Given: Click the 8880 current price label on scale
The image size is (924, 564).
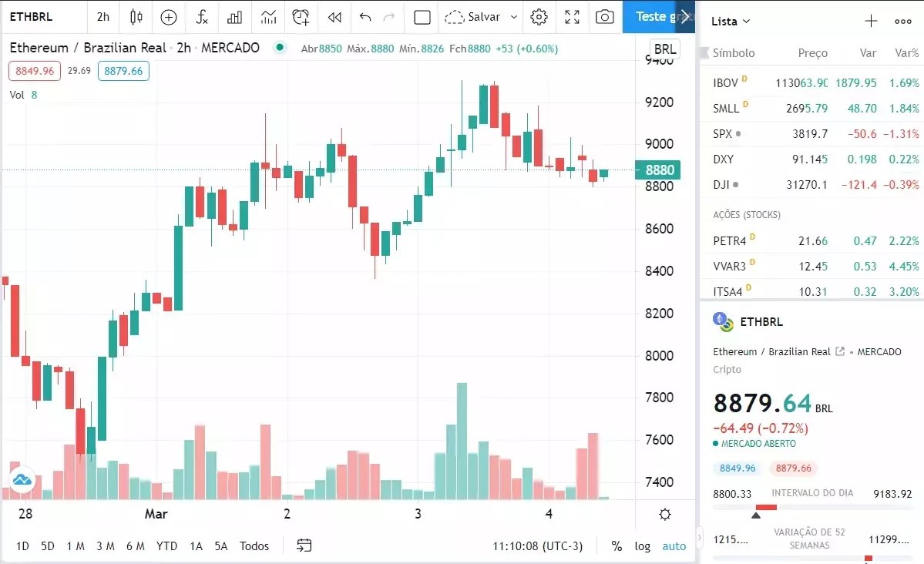Looking at the screenshot, I should (658, 170).
